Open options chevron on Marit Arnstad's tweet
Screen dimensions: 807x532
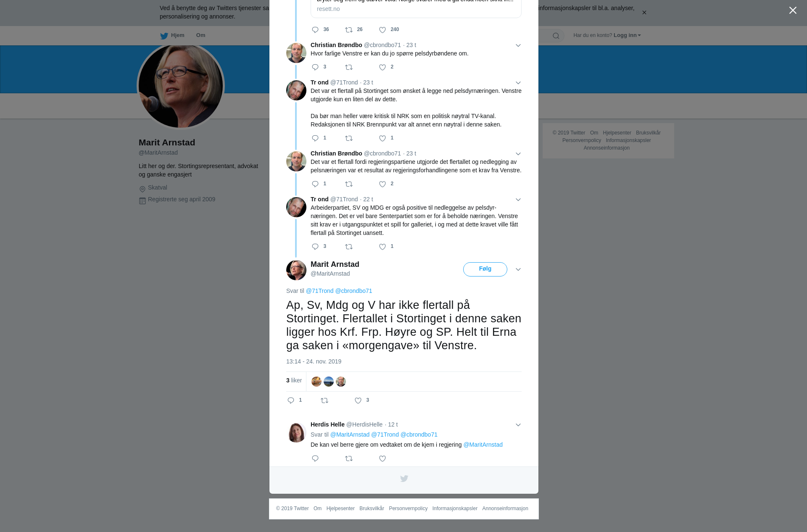[518, 269]
